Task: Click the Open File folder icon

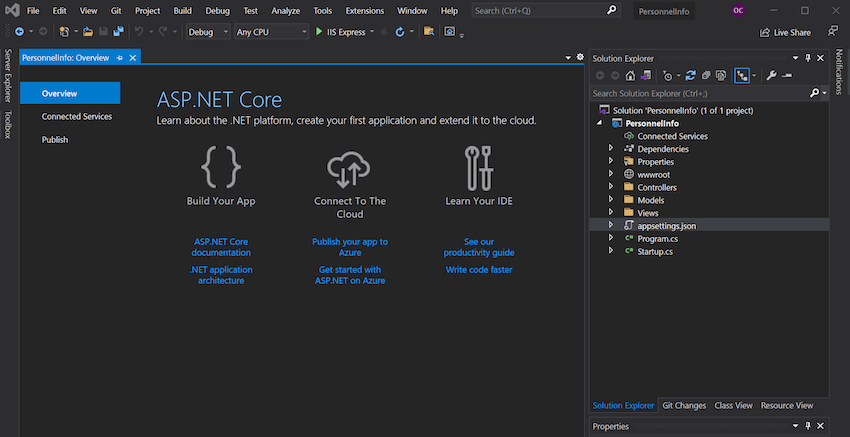Action: 88,32
